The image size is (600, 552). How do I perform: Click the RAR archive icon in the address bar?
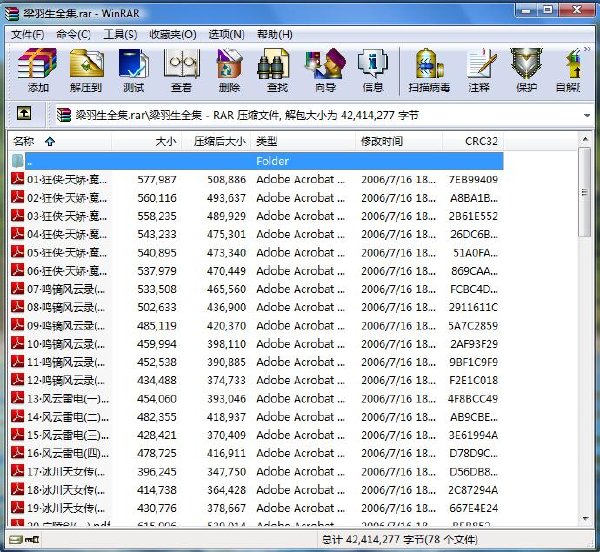coord(64,115)
